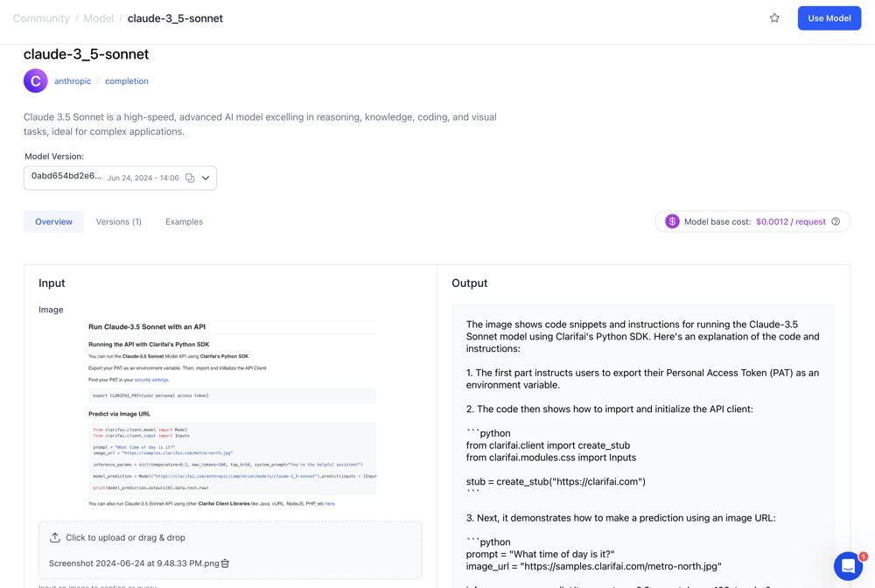The width and height of the screenshot is (875, 588).
Task: Open the chat support widget
Action: tap(848, 566)
